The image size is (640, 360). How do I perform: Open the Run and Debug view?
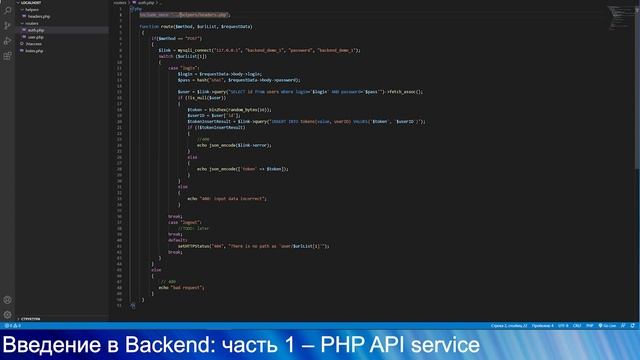tap(7, 41)
